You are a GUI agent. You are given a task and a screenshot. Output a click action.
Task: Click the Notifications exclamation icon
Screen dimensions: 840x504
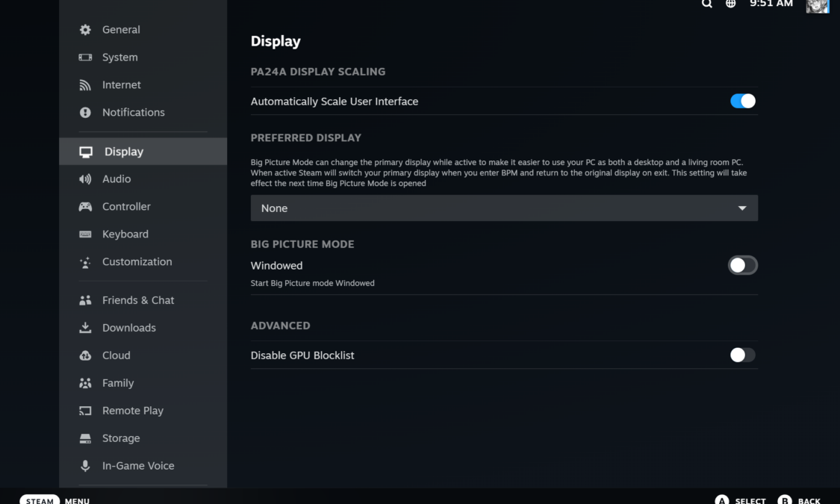tap(85, 113)
